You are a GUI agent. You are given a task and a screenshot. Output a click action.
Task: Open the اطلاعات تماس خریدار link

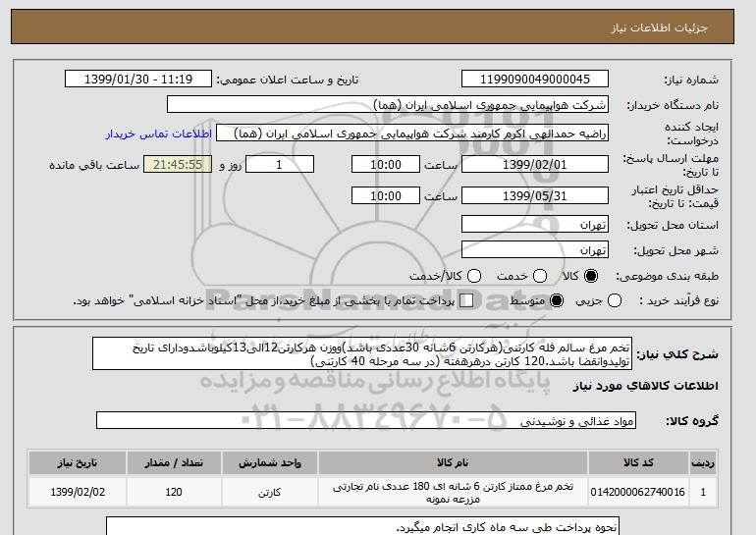(x=159, y=134)
